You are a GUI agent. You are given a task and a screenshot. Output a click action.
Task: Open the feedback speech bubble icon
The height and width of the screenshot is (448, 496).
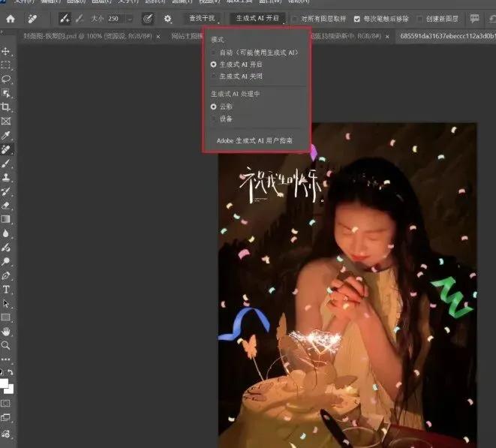point(474,18)
